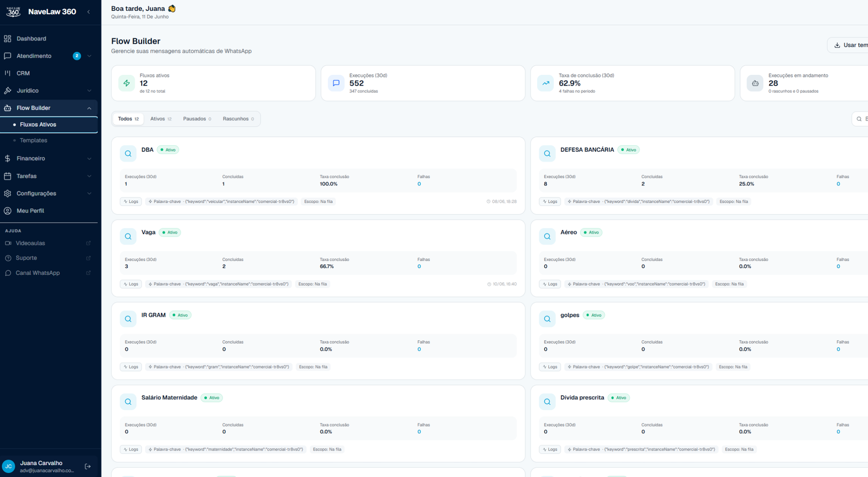Open Logs for Salário Maternidade flow
The width and height of the screenshot is (868, 477).
pos(131,449)
